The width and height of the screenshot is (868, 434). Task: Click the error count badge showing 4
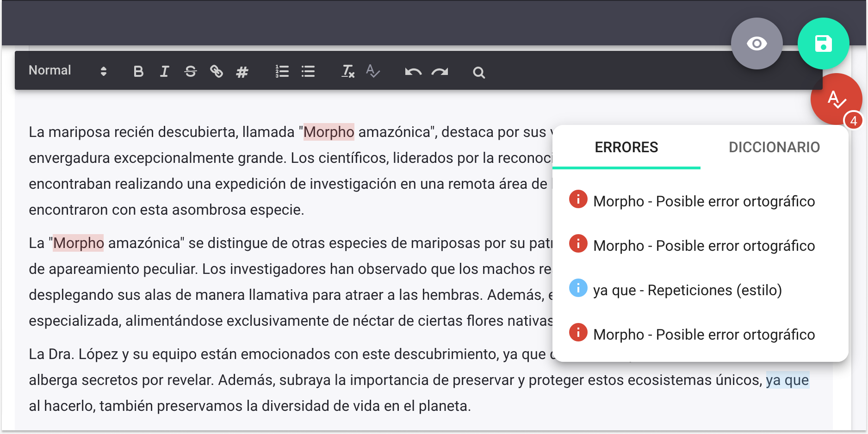pyautogui.click(x=853, y=121)
